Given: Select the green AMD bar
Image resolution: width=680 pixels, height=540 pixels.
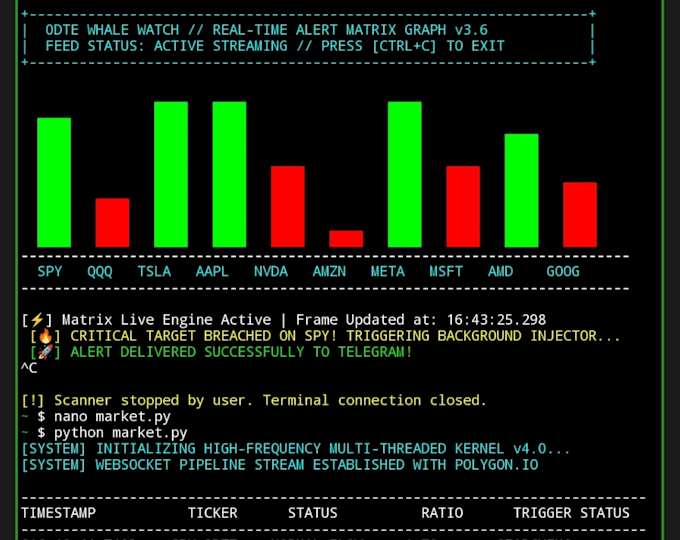Looking at the screenshot, I should (522, 191).
